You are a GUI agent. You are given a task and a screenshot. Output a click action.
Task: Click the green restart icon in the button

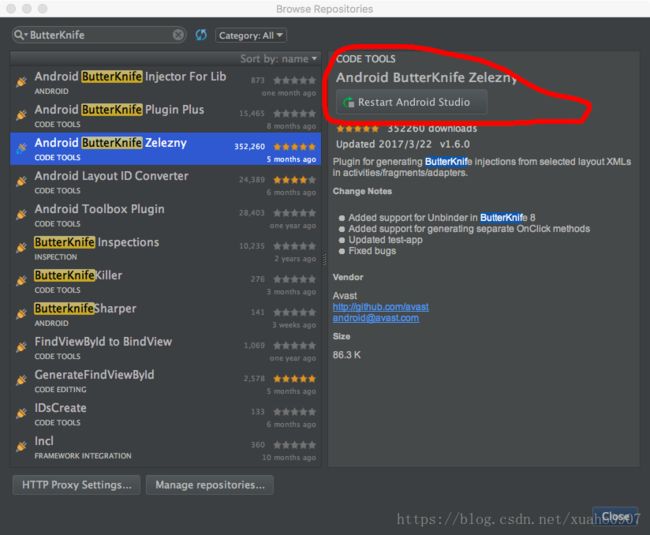[349, 102]
